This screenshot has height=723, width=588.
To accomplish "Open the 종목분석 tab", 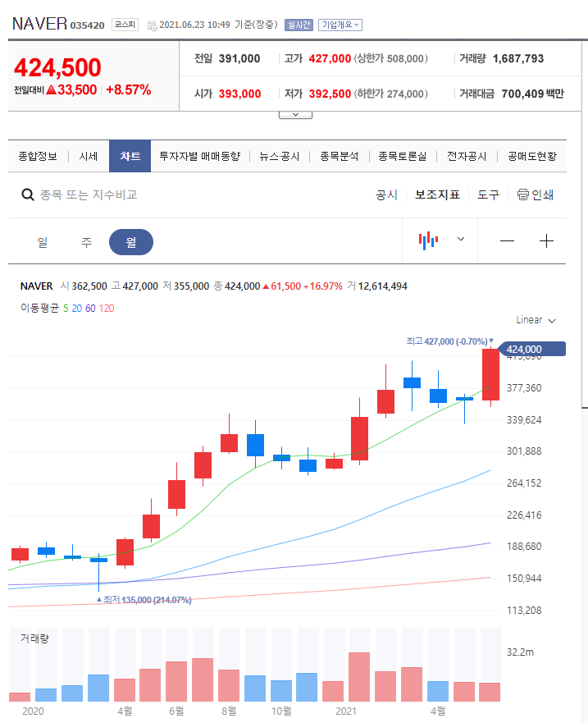I will 340,156.
